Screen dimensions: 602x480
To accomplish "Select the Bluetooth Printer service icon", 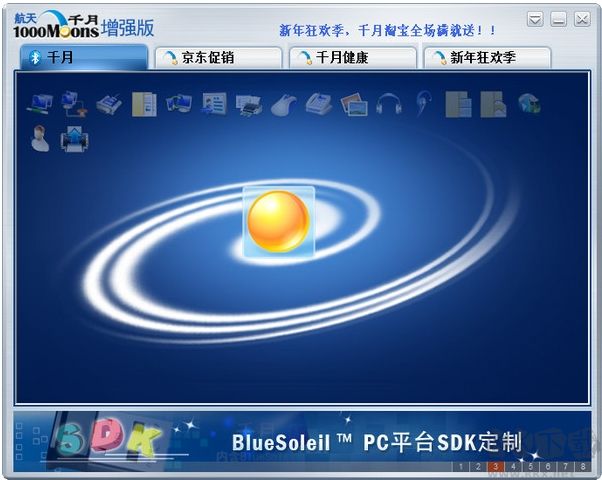I will [x=249, y=104].
